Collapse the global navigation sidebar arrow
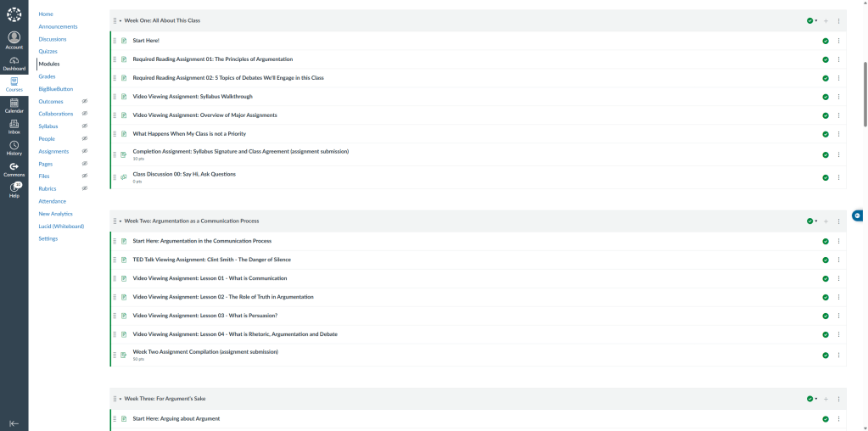868x431 pixels. 14,423
